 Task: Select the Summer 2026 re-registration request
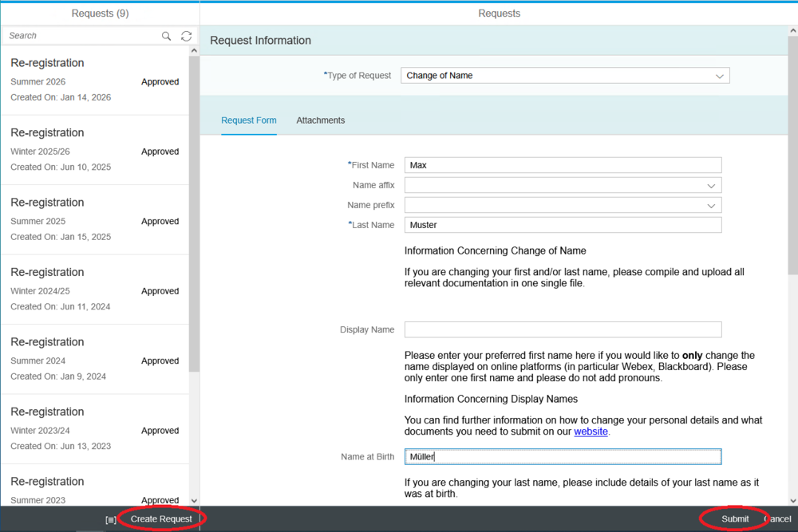coord(95,81)
